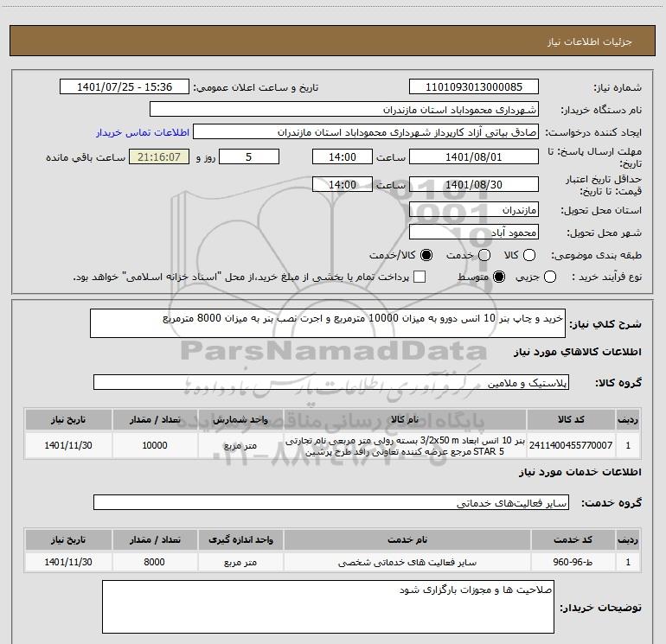The image size is (666, 644).
Task: Click the buyer organization name field
Action: [x=344, y=110]
